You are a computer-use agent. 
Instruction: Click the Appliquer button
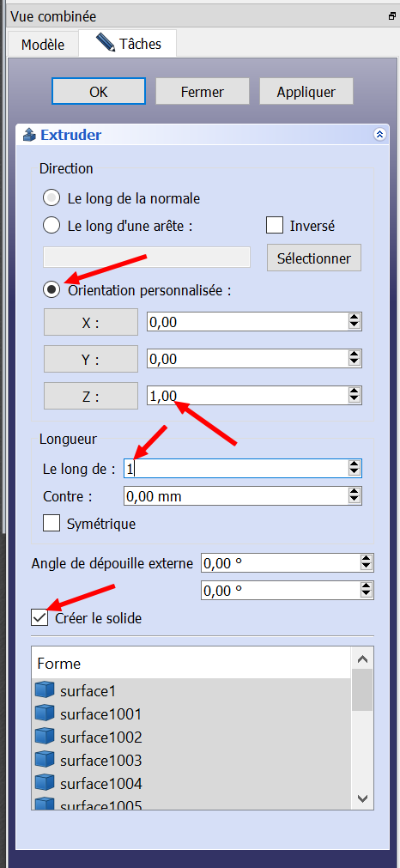tap(306, 91)
